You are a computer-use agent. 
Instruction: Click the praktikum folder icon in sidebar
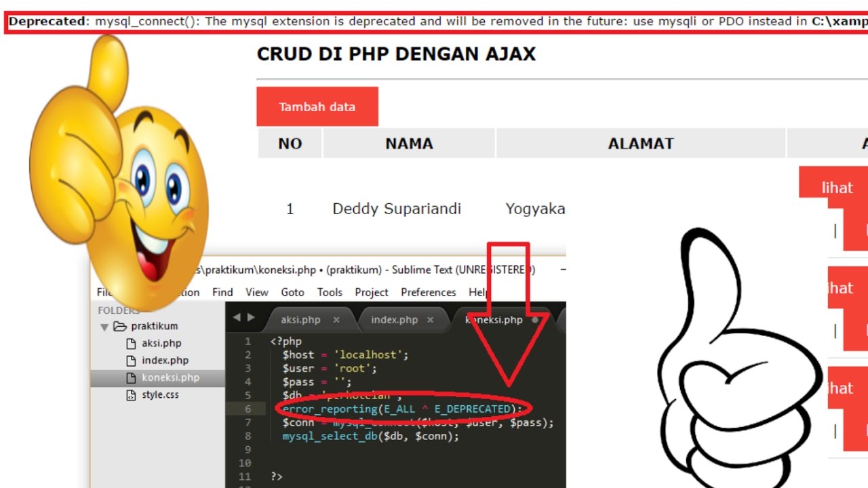pos(120,326)
